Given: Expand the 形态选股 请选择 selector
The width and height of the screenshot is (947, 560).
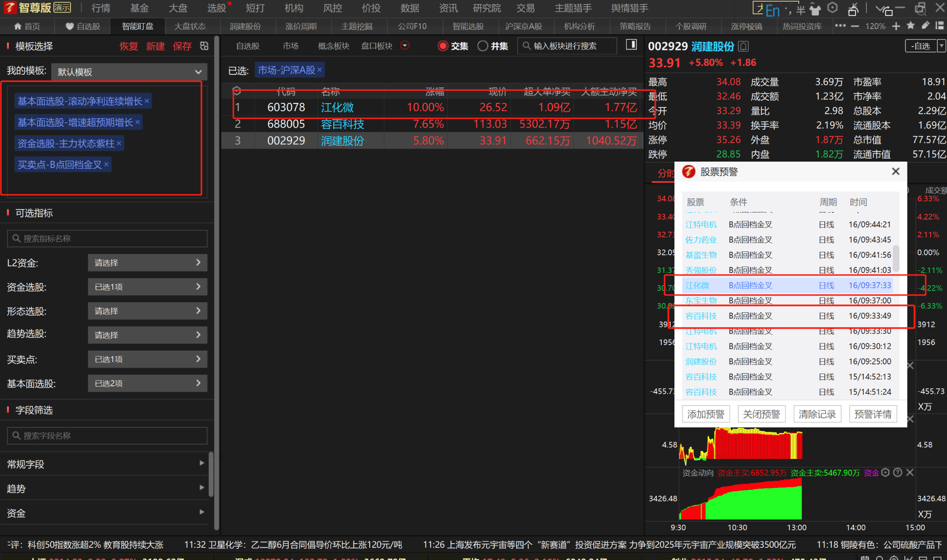Looking at the screenshot, I should (147, 311).
